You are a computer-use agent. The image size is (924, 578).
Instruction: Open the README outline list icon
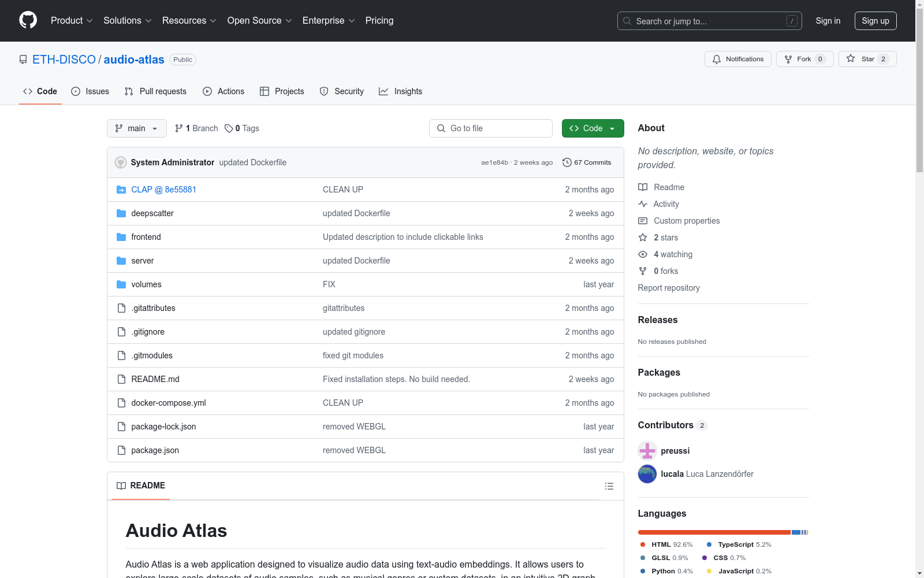(609, 486)
